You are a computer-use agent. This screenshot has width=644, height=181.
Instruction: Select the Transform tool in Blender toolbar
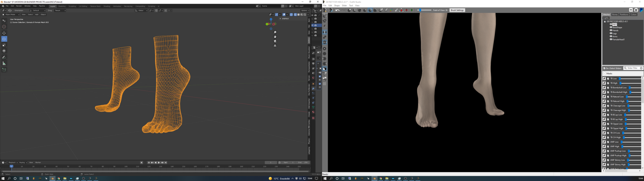tap(4, 51)
